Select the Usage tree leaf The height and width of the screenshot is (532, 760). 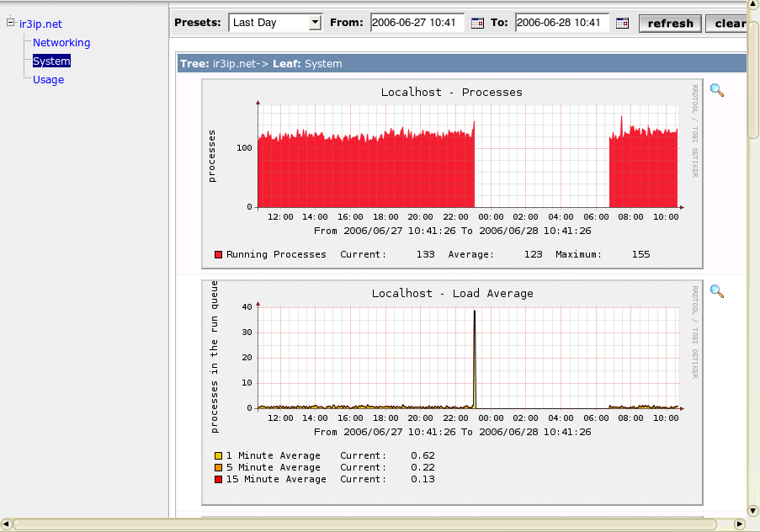[49, 79]
